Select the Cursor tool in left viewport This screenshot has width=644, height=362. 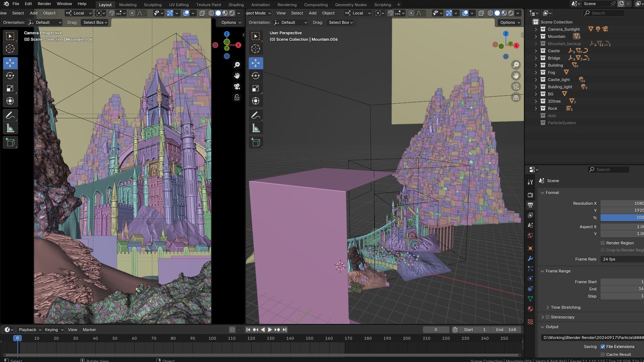[10, 49]
